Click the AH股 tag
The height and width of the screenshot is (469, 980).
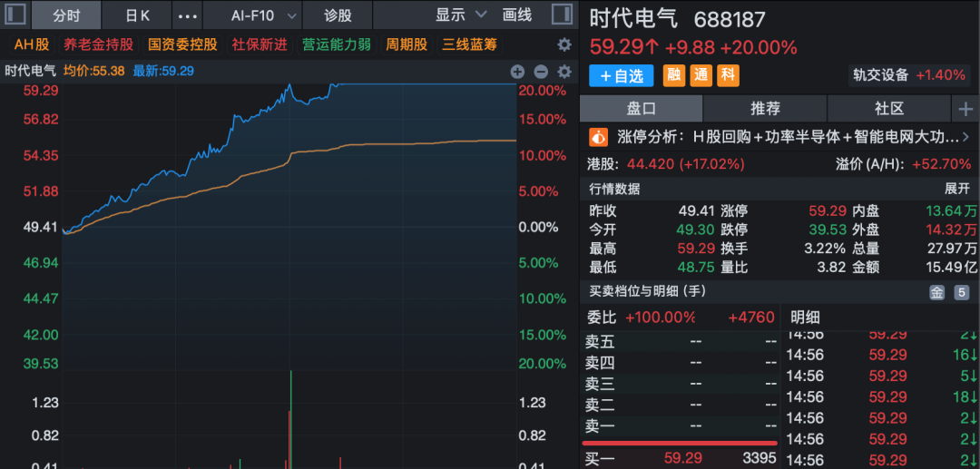tap(31, 45)
